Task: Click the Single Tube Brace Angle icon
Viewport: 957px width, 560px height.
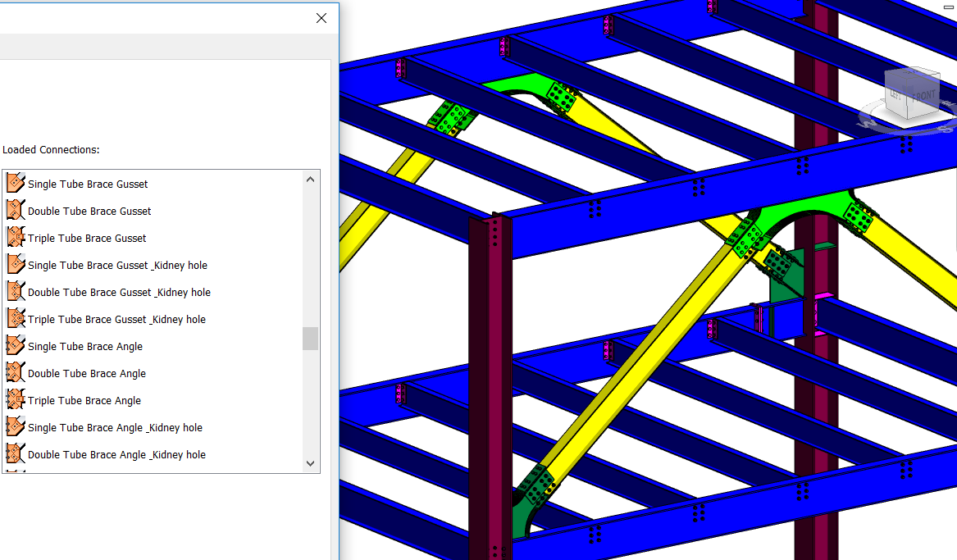Action: tap(15, 345)
